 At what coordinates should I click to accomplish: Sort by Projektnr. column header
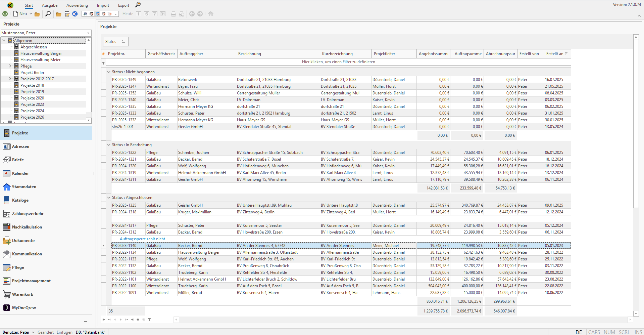tap(126, 54)
